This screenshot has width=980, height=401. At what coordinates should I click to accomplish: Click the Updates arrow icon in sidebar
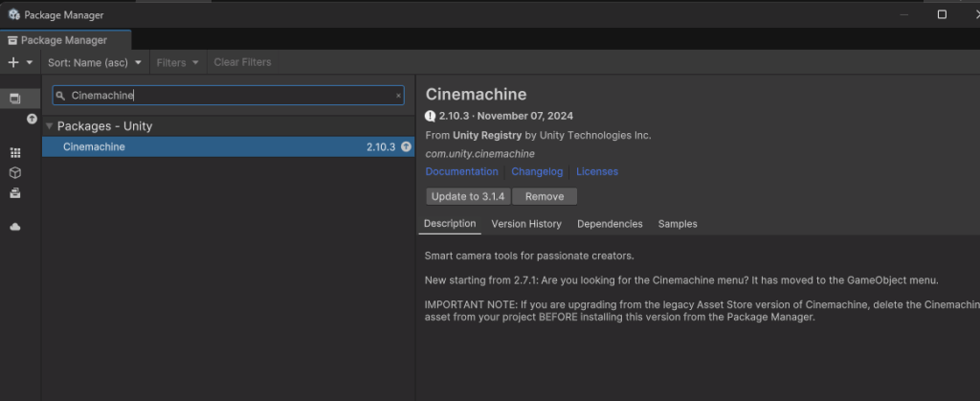point(32,119)
